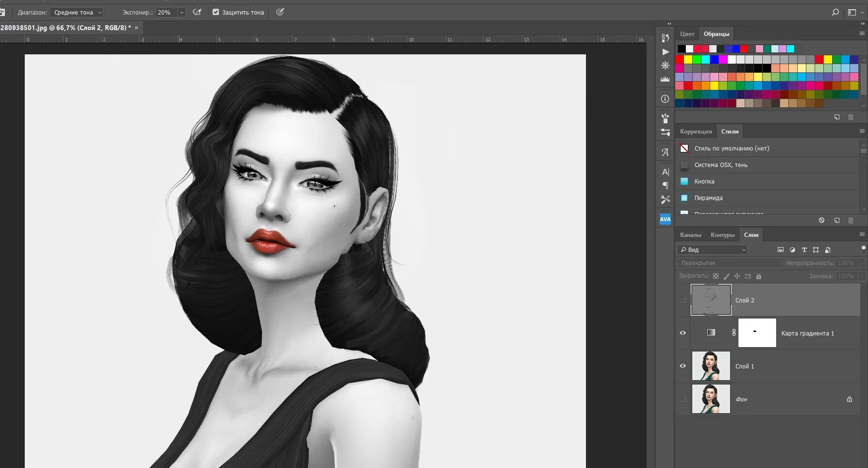The image size is (868, 468).
Task: Open the Tool Presets panel icon
Action: click(x=665, y=200)
